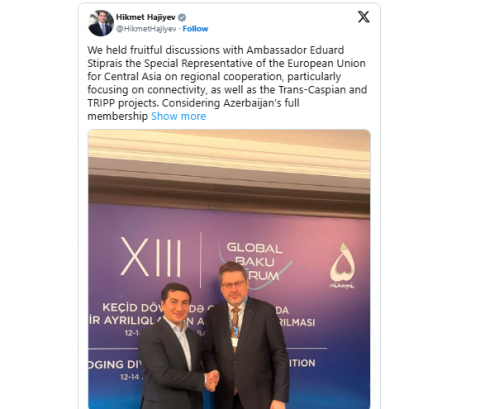Click the XIII numeral on the banner
This screenshot has height=409, width=480.
pyautogui.click(x=151, y=257)
